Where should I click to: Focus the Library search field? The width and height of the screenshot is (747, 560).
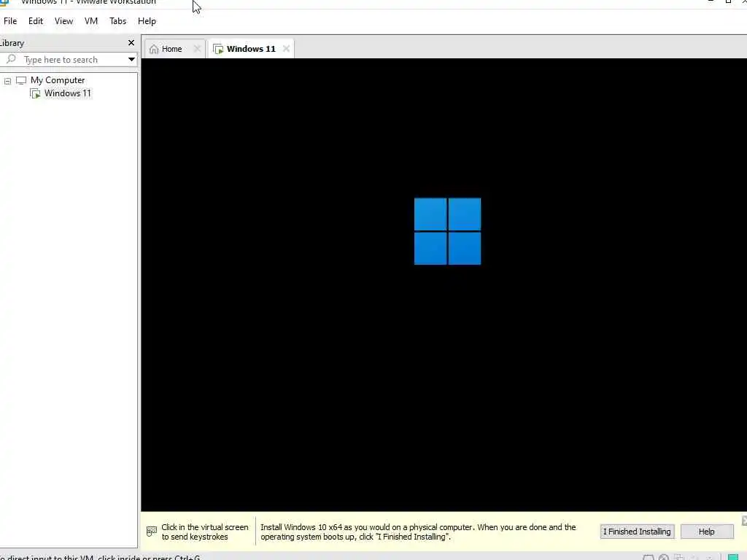click(x=69, y=60)
